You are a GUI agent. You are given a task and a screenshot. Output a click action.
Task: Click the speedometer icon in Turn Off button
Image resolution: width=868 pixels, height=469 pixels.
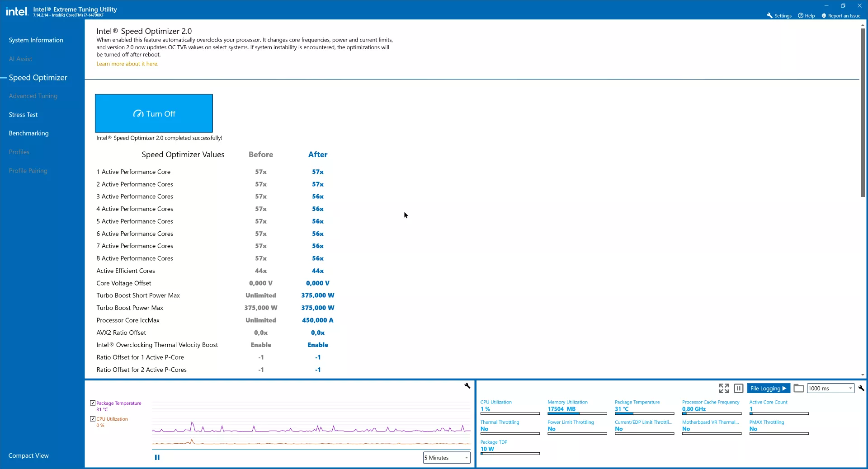pyautogui.click(x=138, y=114)
